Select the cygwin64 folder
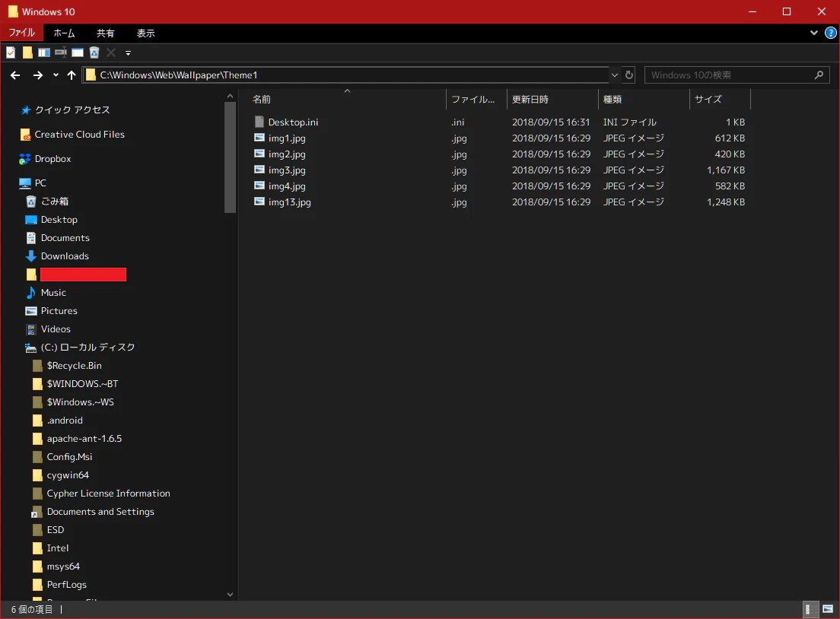 pos(68,475)
